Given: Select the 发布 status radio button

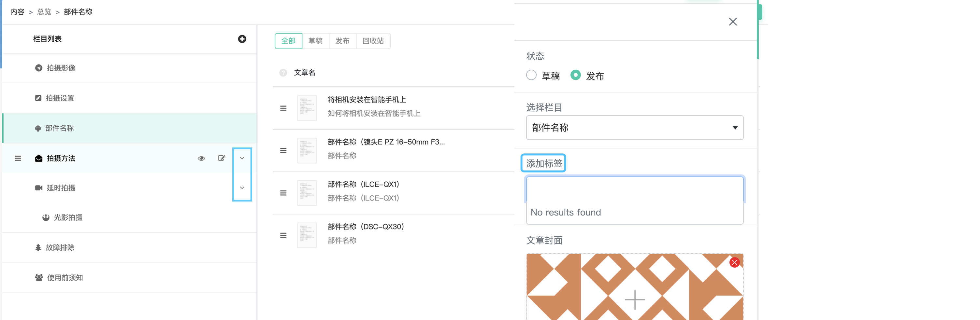Looking at the screenshot, I should tap(576, 75).
